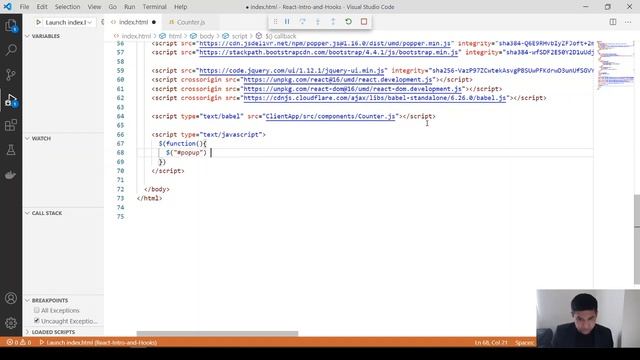
Task: Open the Selection menu
Action: (x=67, y=7)
